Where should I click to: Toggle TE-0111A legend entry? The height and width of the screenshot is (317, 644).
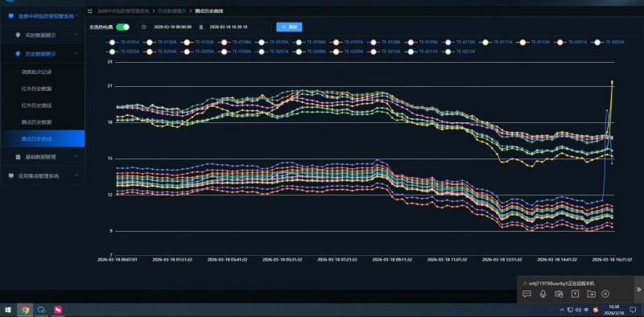point(497,42)
